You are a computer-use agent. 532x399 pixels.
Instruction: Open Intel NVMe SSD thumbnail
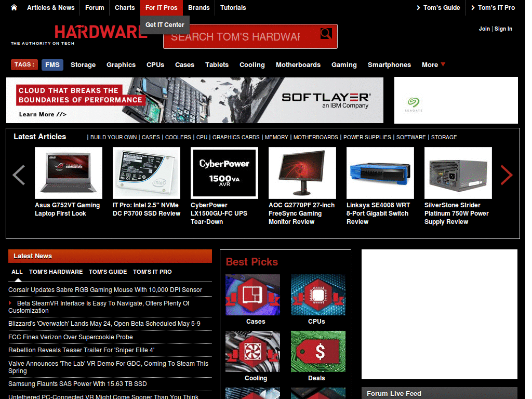click(147, 173)
